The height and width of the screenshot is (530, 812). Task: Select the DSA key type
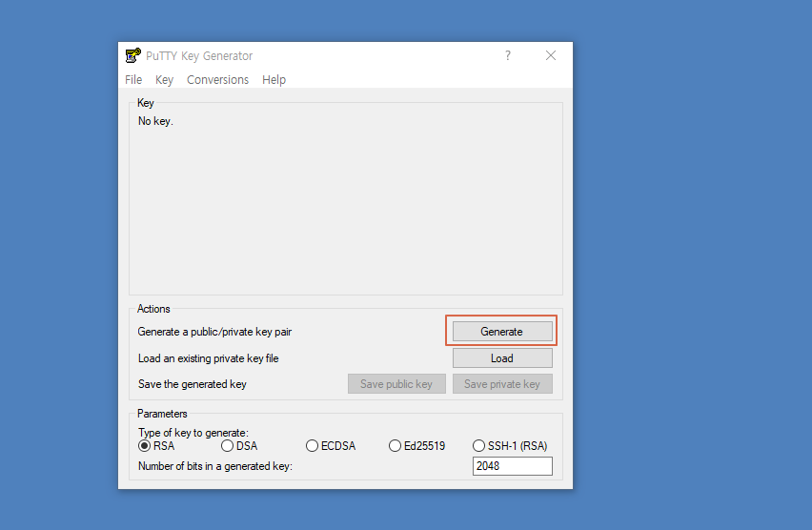click(x=239, y=446)
